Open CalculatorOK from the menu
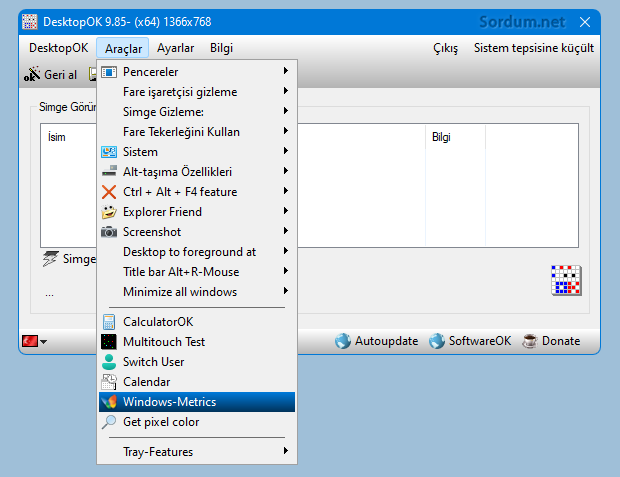Image resolution: width=620 pixels, height=477 pixels. (197, 322)
